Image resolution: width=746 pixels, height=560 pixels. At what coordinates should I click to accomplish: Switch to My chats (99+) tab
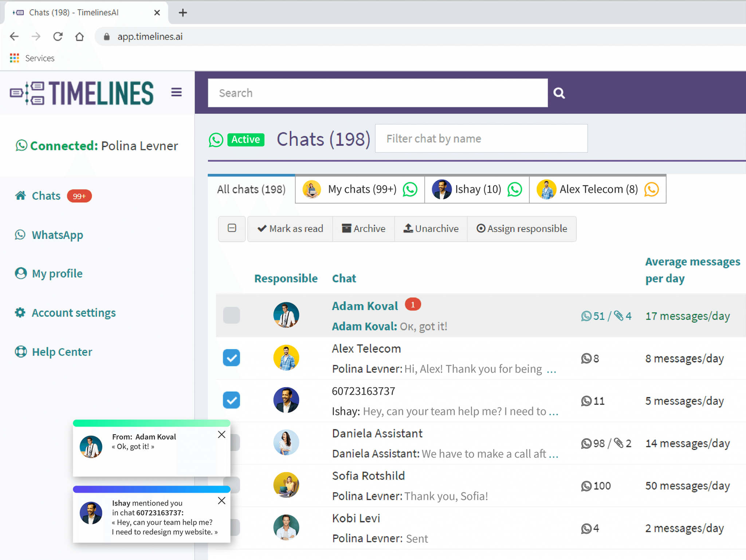pos(360,189)
